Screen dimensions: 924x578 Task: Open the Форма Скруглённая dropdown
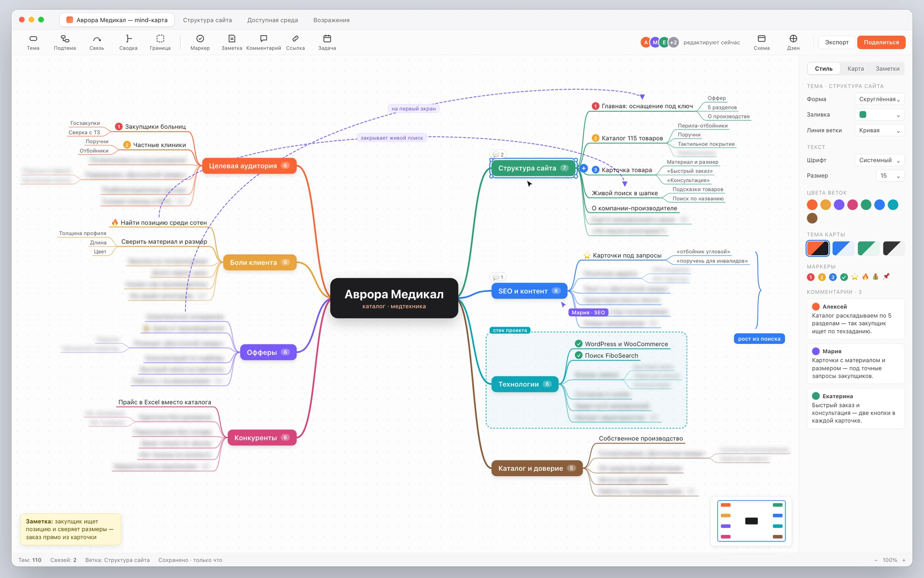(x=879, y=99)
